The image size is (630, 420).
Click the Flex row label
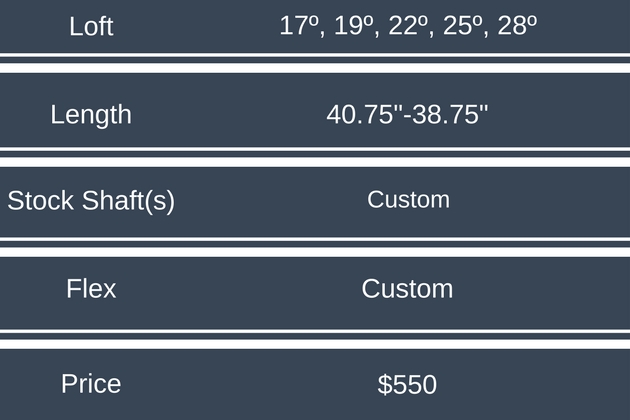click(x=91, y=289)
